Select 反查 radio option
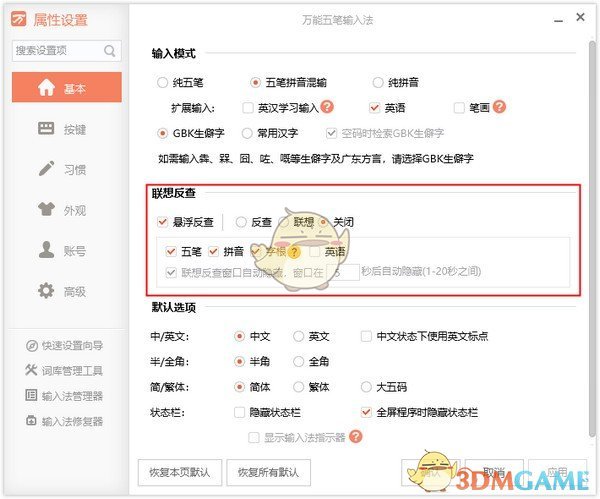The height and width of the screenshot is (499, 600). [241, 222]
